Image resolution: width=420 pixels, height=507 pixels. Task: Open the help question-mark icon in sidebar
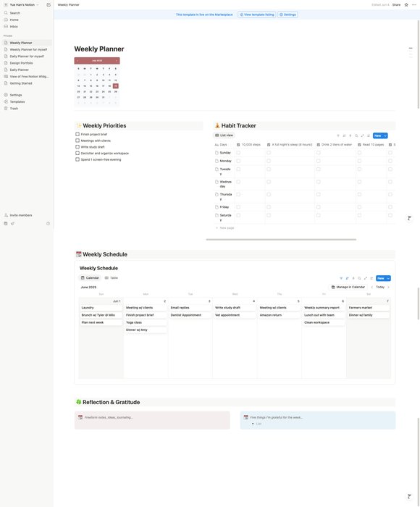(x=49, y=224)
